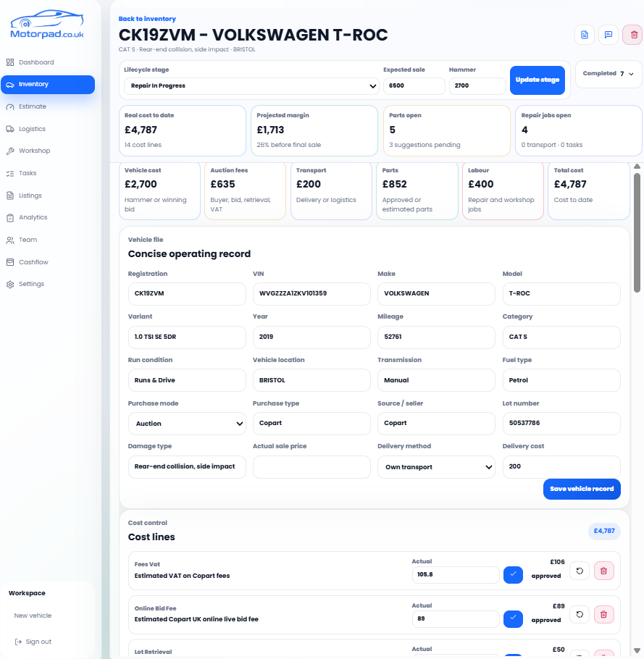Click the Dashboard grid icon in sidebar
The height and width of the screenshot is (659, 644).
tap(10, 62)
